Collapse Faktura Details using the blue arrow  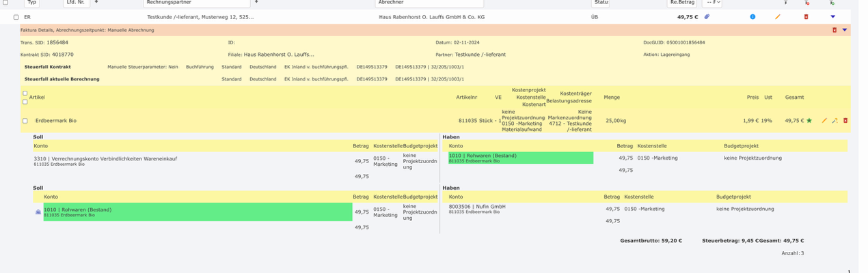845,30
